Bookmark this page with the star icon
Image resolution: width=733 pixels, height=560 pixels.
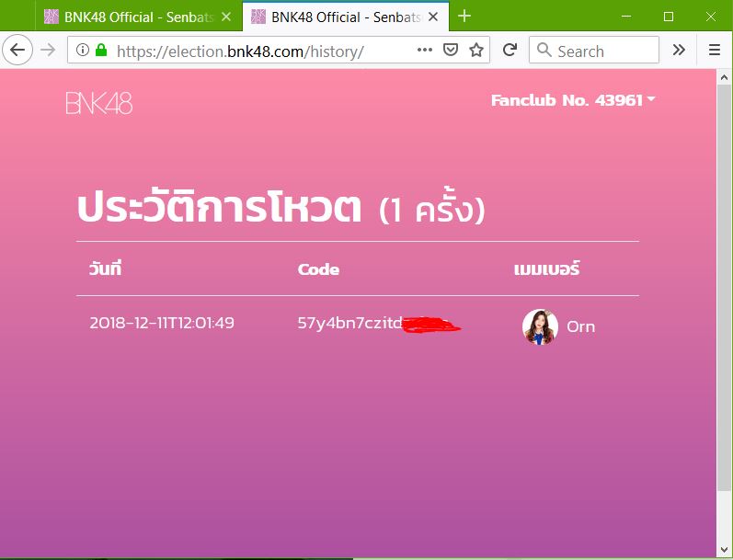(x=476, y=50)
